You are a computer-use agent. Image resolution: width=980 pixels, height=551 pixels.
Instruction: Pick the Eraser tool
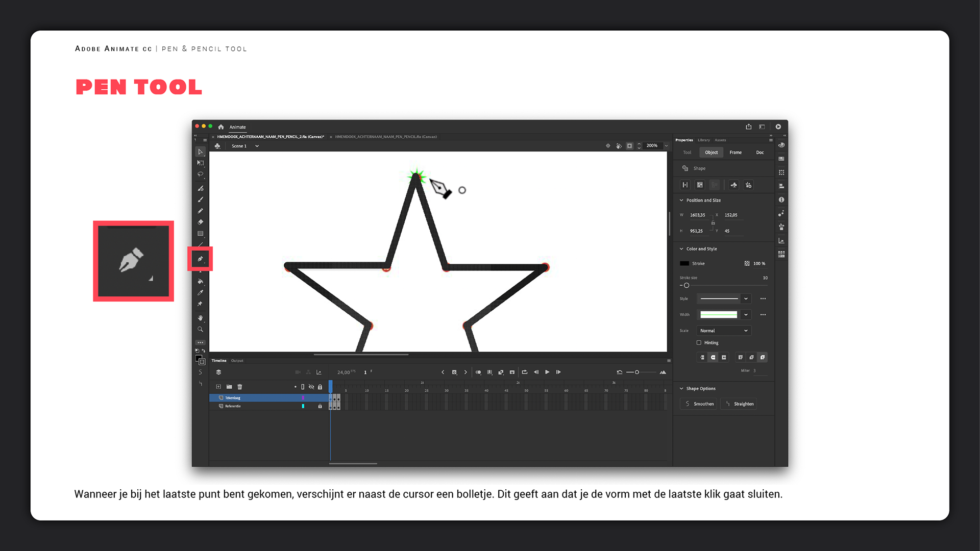coord(200,222)
